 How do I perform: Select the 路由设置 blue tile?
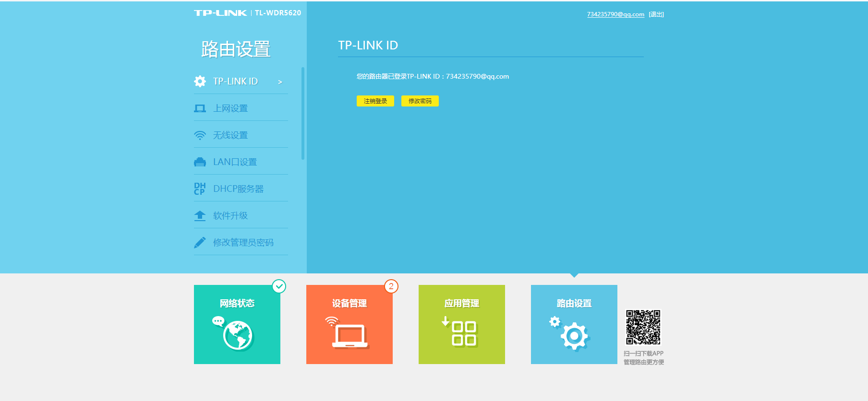point(574,324)
